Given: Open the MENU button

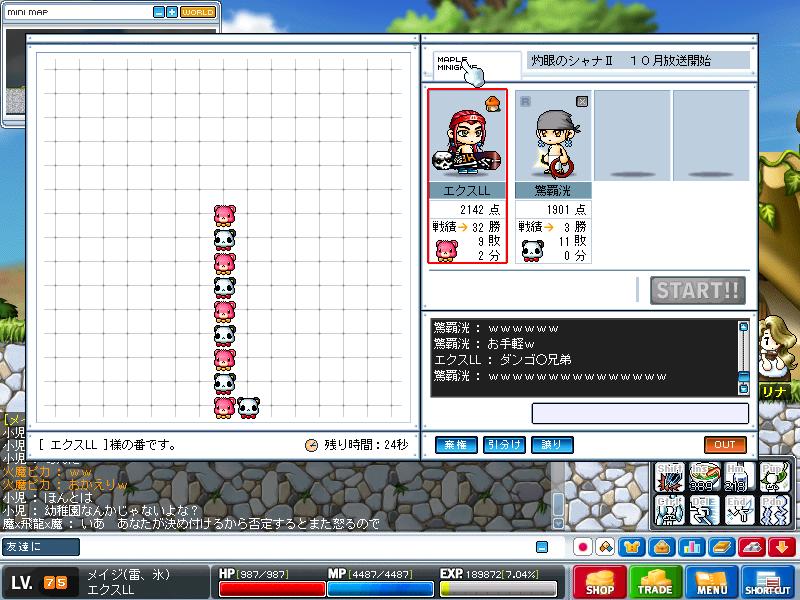Looking at the screenshot, I should tap(712, 582).
